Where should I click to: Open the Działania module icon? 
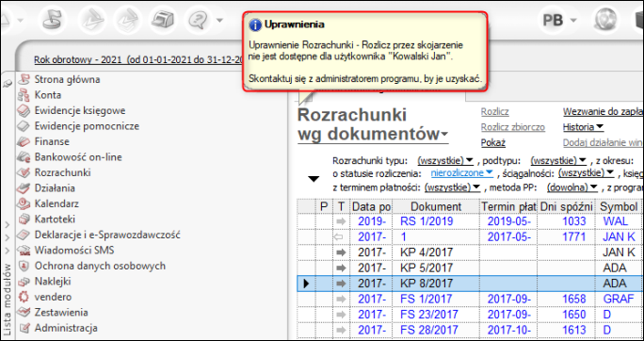[24, 188]
